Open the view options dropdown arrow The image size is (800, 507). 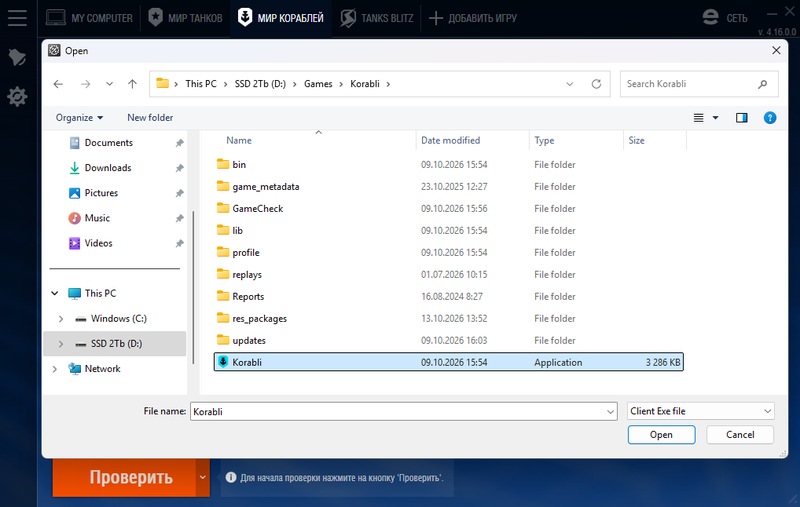pos(715,118)
